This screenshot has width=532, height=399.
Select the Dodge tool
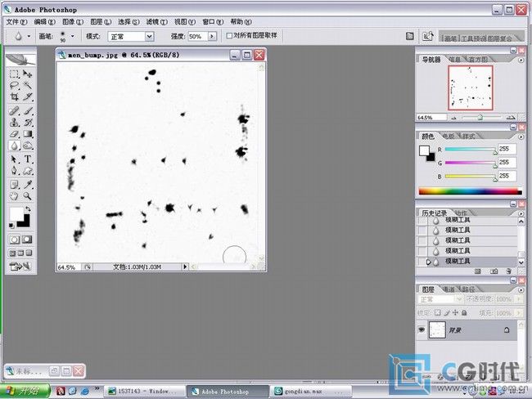[x=28, y=146]
